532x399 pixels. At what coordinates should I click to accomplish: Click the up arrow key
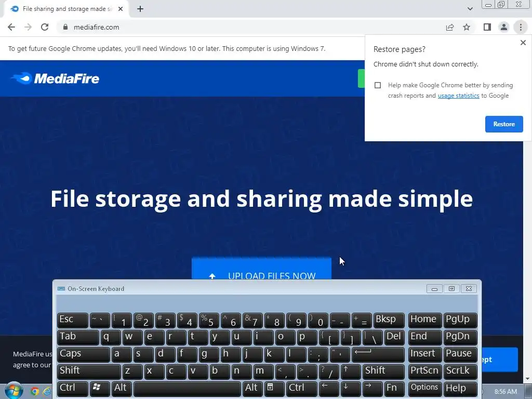[351, 371]
